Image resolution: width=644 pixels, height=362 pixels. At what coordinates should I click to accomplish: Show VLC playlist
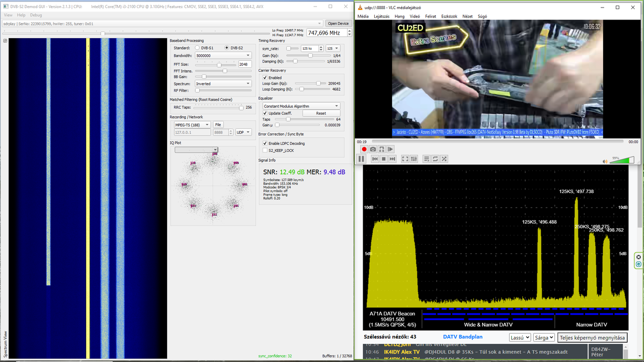[x=427, y=159]
